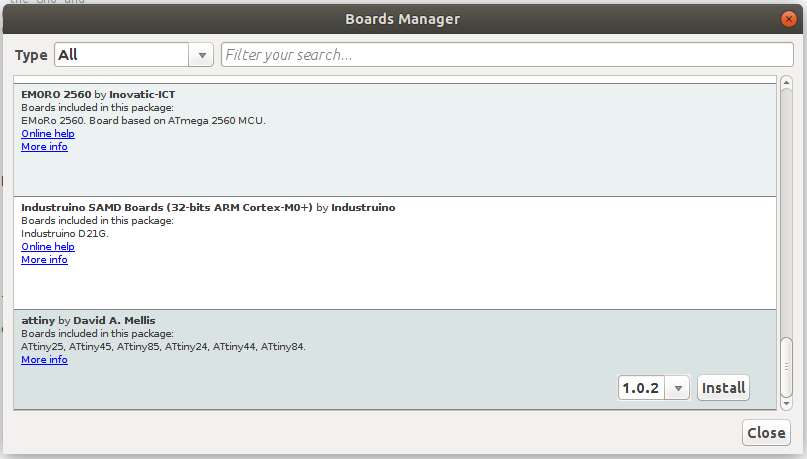This screenshot has height=459, width=807.
Task: Open Online help link for EMORO 2560
Action: point(48,133)
